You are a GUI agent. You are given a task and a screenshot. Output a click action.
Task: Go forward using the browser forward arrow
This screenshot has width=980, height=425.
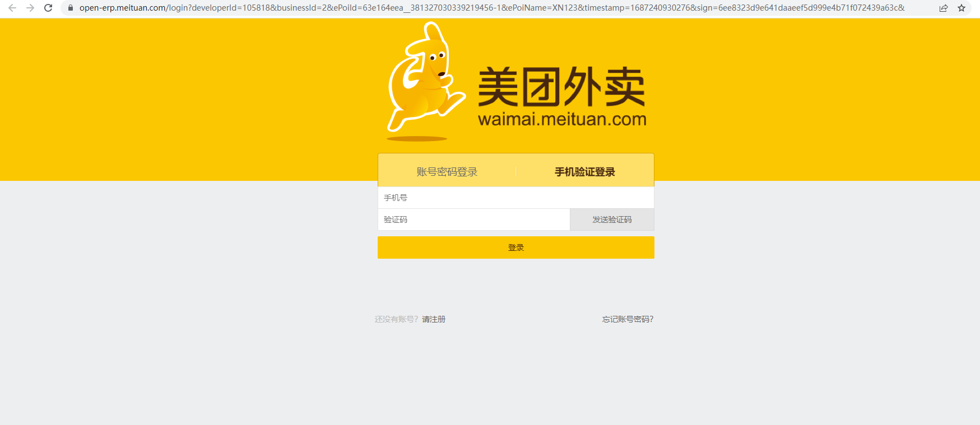click(30, 8)
